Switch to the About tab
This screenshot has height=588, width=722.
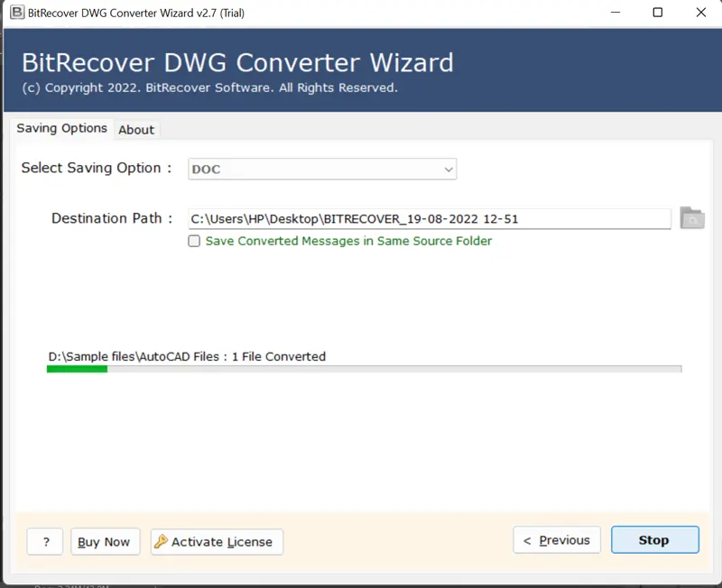(x=136, y=130)
